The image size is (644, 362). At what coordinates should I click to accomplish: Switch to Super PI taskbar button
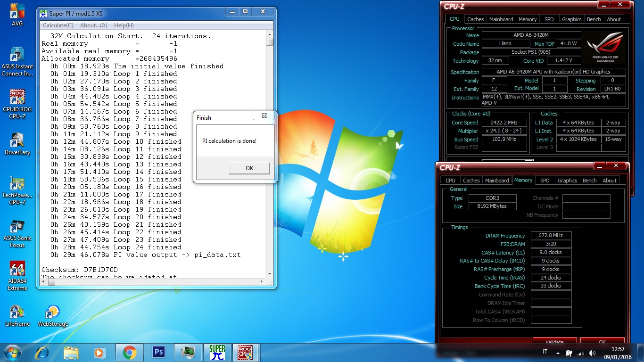217,352
